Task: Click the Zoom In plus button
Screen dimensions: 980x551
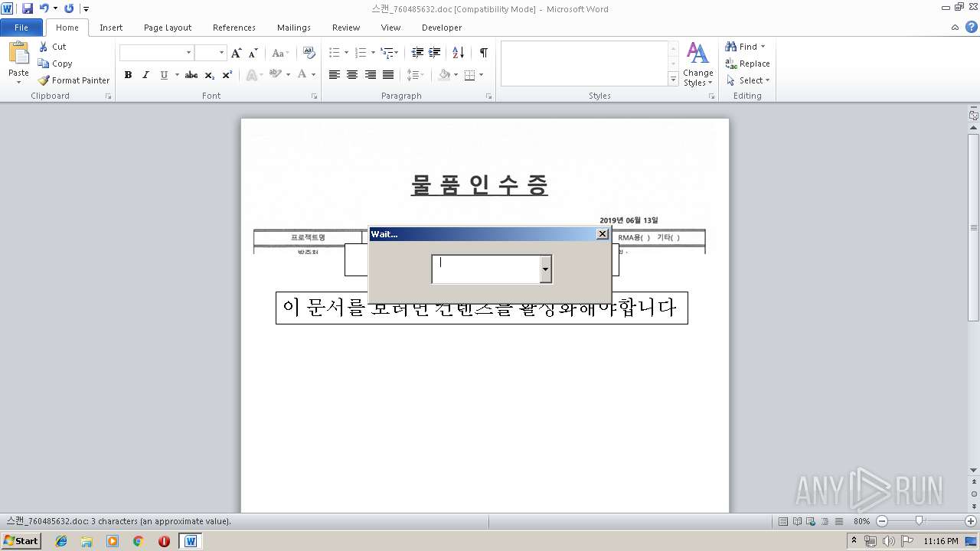Action: pos(970,521)
